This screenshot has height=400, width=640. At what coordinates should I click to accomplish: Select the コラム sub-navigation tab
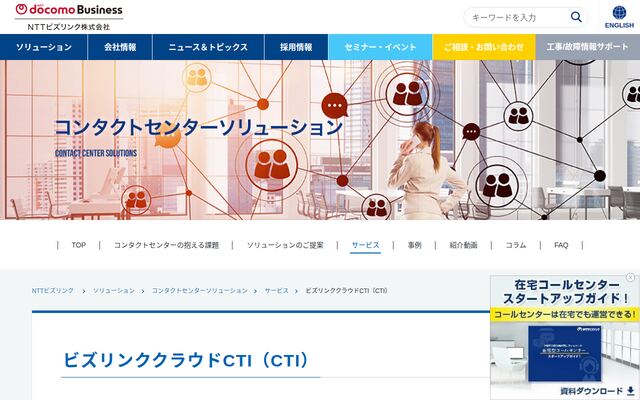pos(516,245)
